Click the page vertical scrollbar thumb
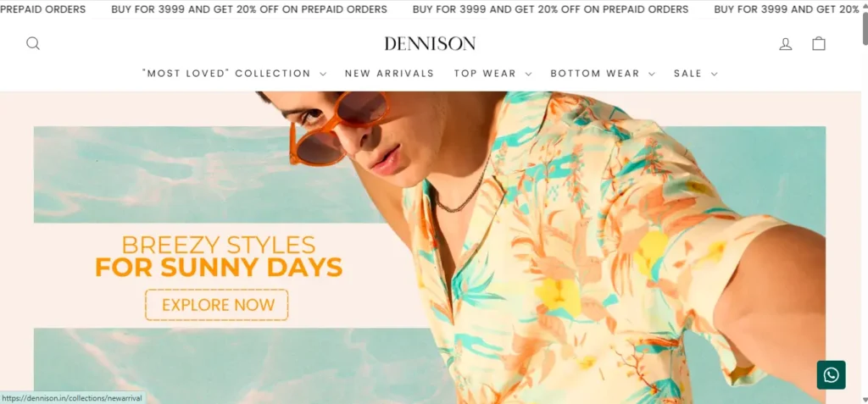 [x=865, y=29]
